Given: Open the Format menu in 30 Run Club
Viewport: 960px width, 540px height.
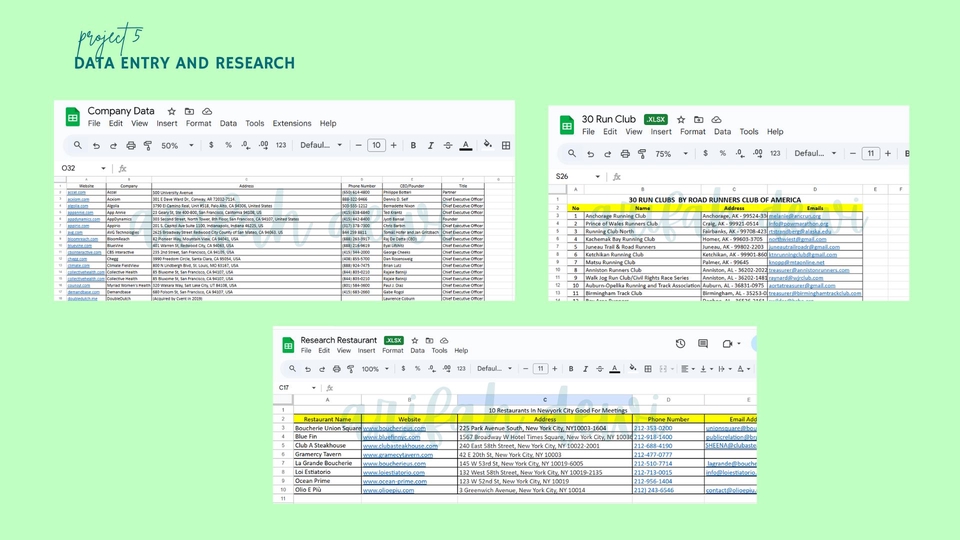Looking at the screenshot, I should point(692,132).
